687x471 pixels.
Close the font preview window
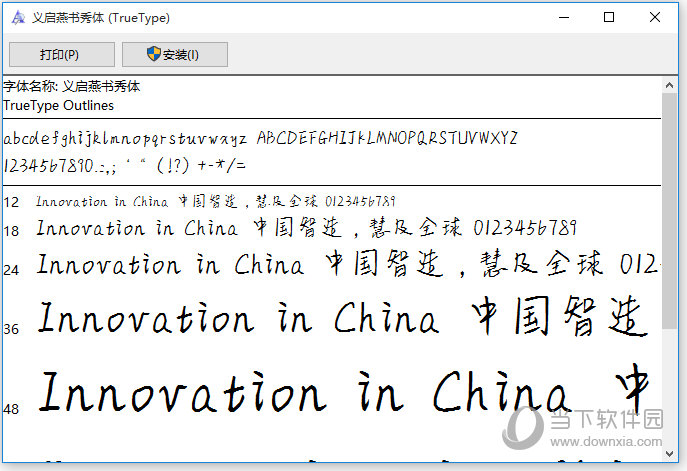655,17
